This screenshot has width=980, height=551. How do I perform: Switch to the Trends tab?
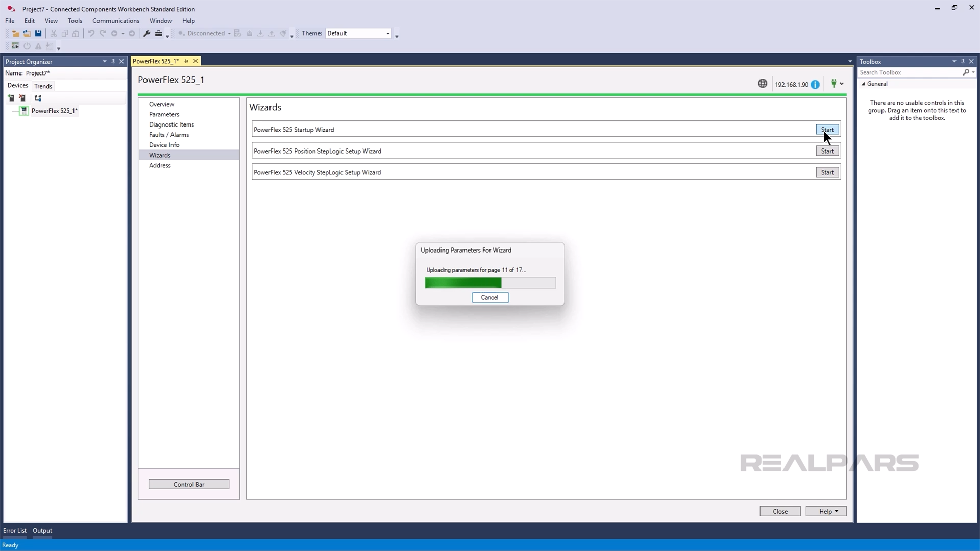click(x=43, y=86)
